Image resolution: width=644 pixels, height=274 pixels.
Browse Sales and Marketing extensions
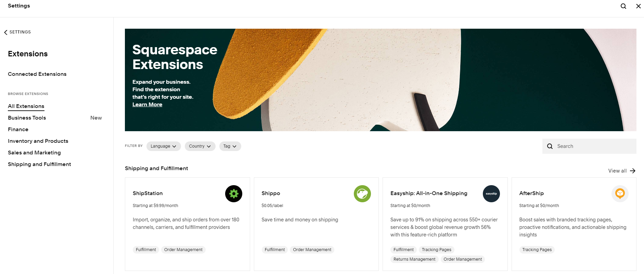tap(34, 153)
